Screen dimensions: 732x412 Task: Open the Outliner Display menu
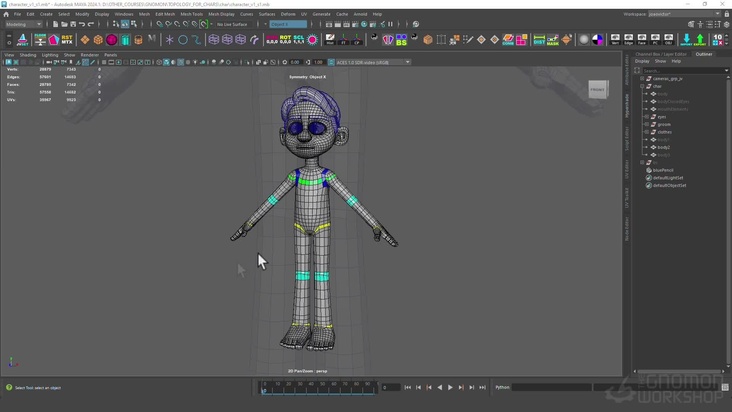click(x=642, y=61)
